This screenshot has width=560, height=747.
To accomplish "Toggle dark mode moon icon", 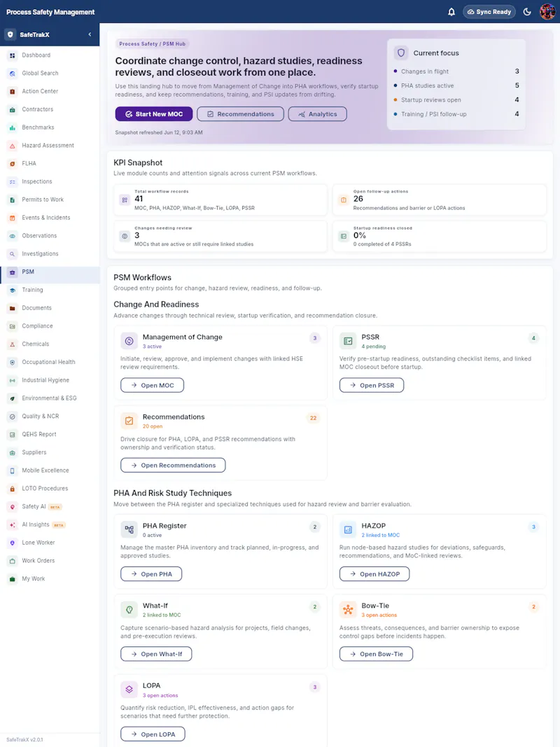I will click(x=527, y=12).
